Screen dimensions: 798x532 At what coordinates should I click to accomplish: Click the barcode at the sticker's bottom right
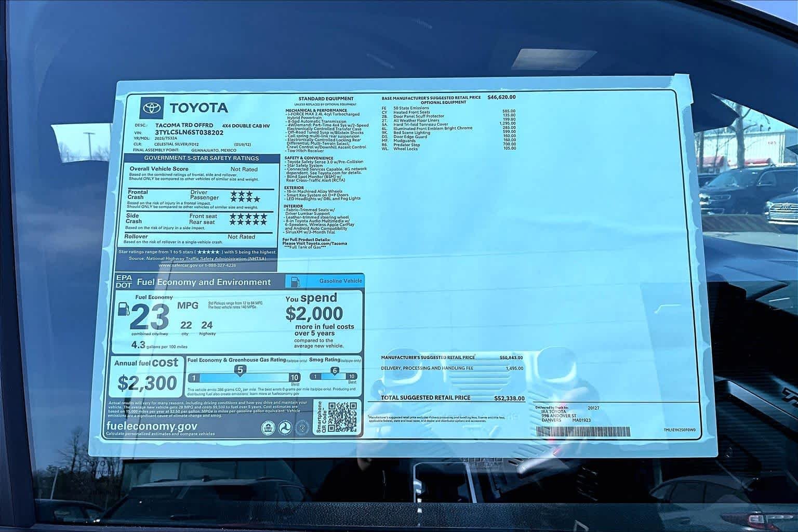(583, 431)
